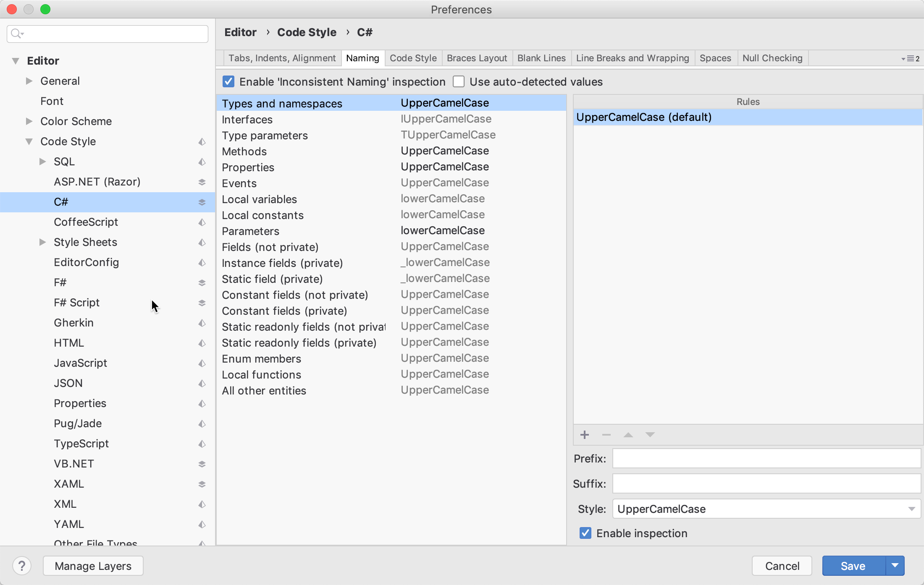This screenshot has height=585, width=924.
Task: Click the Prefix input field
Action: pyautogui.click(x=767, y=458)
